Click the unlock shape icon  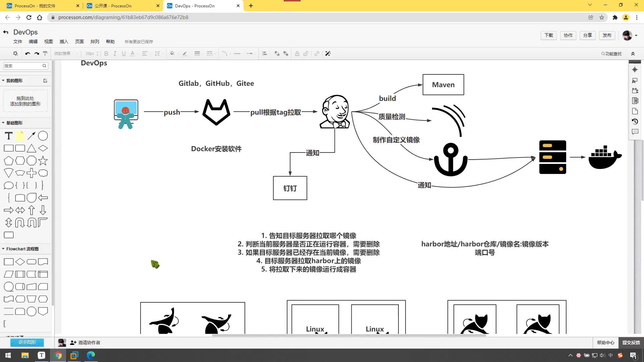point(306,54)
